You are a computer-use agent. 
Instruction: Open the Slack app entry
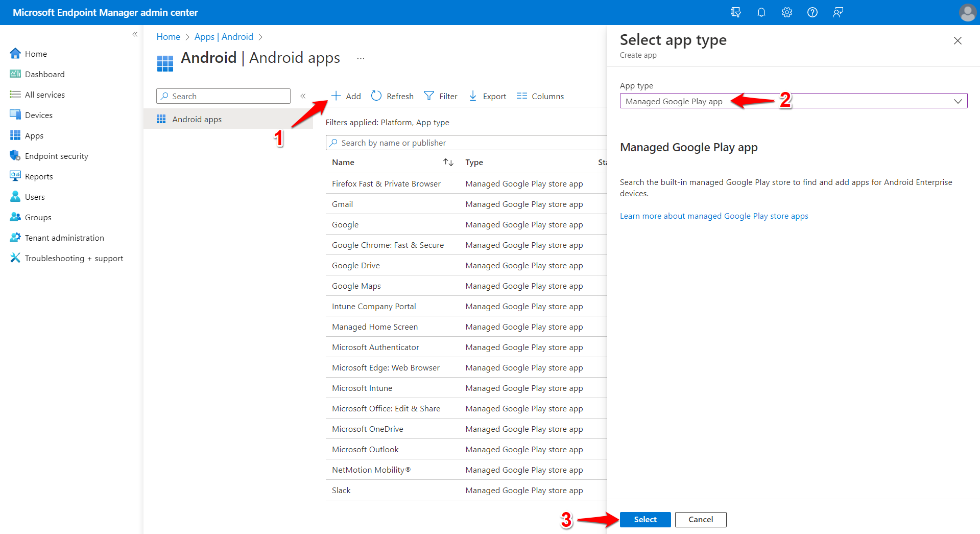tap(341, 490)
